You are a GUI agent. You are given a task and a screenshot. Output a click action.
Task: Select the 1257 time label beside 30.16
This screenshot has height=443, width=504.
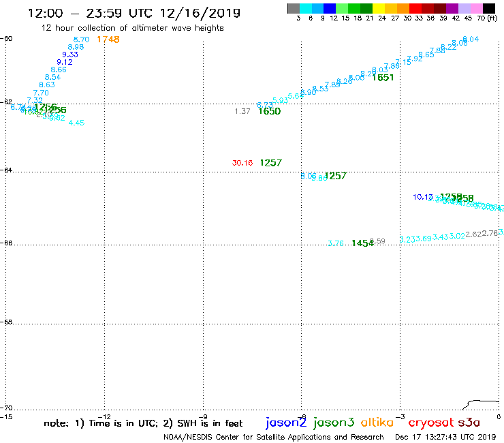click(x=270, y=163)
